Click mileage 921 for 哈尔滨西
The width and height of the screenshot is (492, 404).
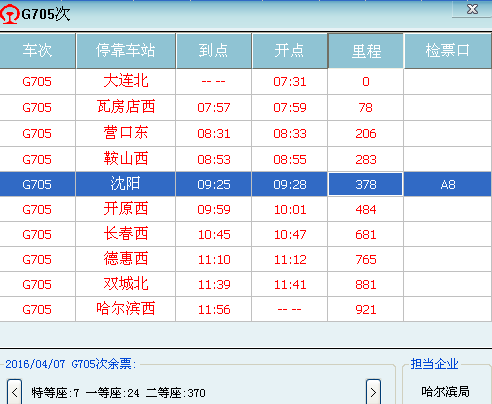366,309
